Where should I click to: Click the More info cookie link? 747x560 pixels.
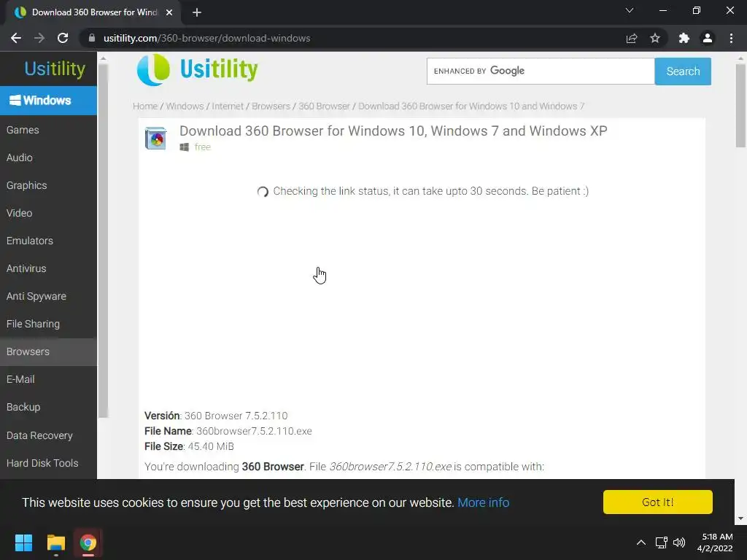click(483, 502)
